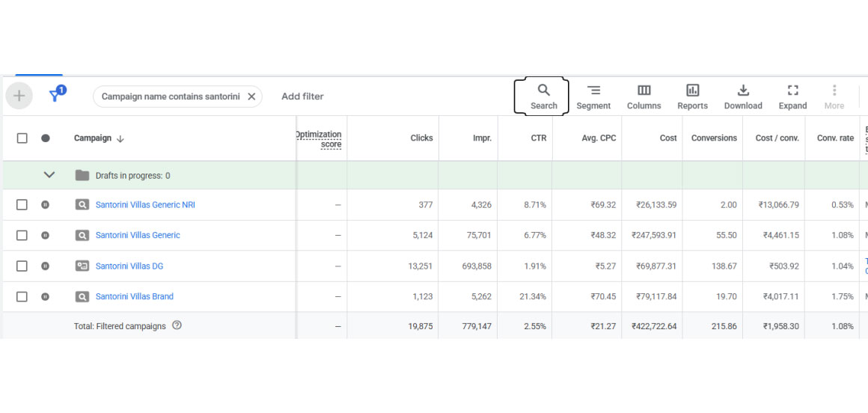Open the Santorini Villas Brand campaign link
The width and height of the screenshot is (868, 413).
click(135, 297)
